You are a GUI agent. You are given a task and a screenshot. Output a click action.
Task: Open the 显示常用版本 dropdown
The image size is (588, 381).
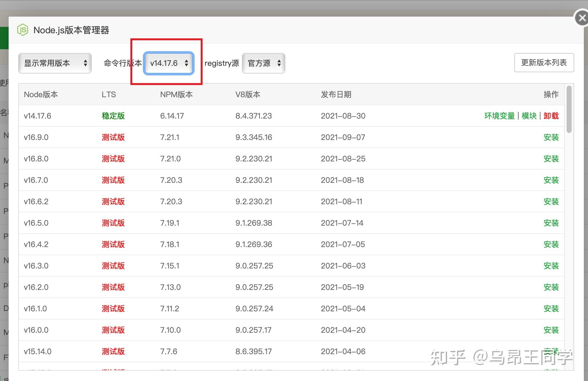[55, 63]
